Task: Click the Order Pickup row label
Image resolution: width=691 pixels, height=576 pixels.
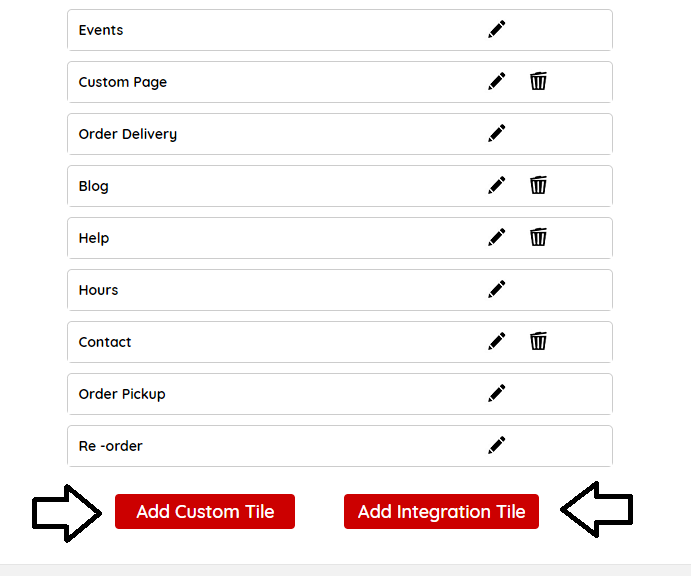Action: coord(122,394)
